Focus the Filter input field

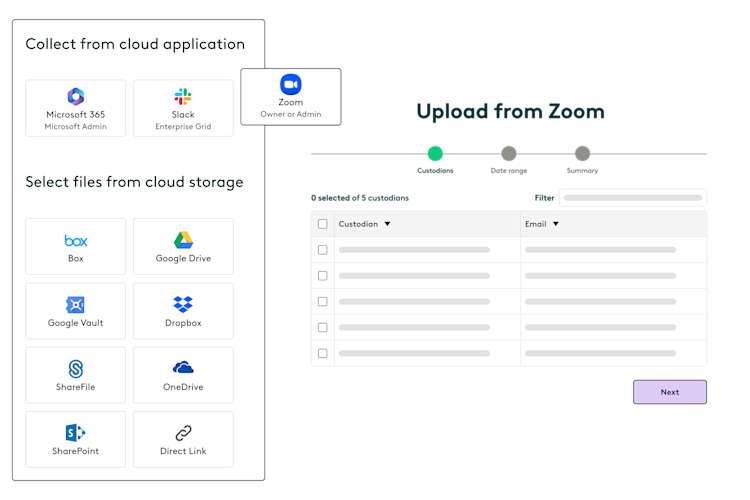pos(632,198)
